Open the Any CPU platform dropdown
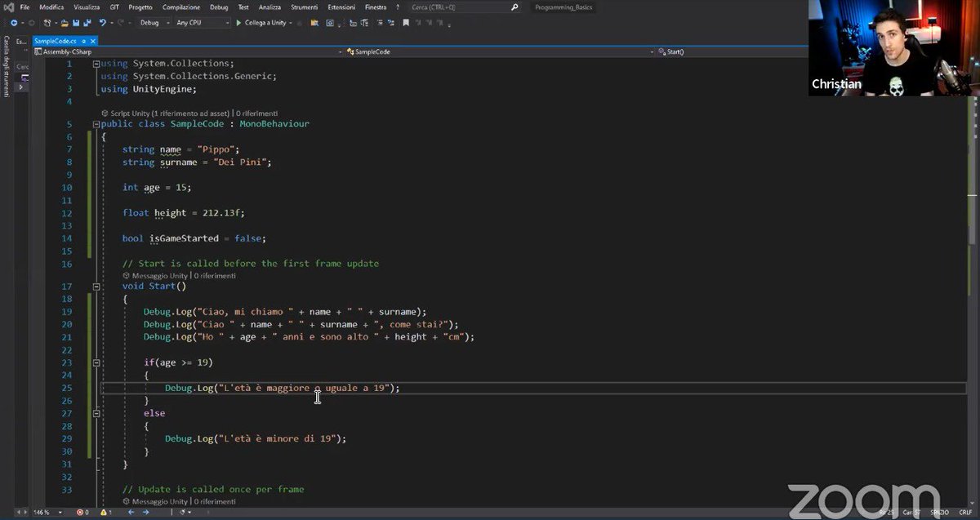The width and height of the screenshot is (980, 520). click(x=203, y=23)
